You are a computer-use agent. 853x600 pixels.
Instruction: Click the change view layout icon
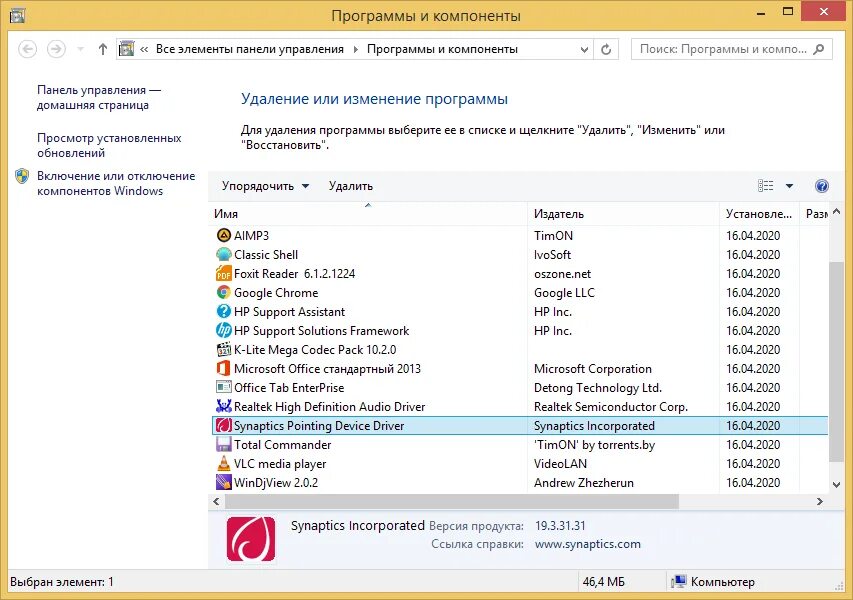[765, 186]
